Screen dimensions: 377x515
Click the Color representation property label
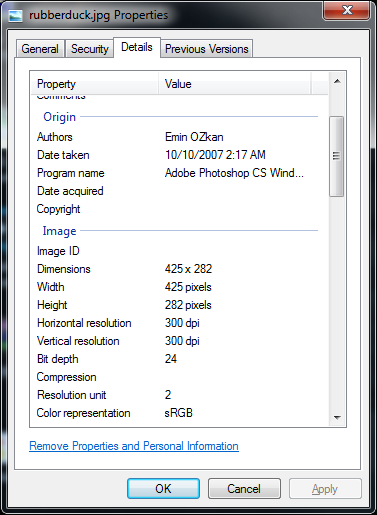83,413
